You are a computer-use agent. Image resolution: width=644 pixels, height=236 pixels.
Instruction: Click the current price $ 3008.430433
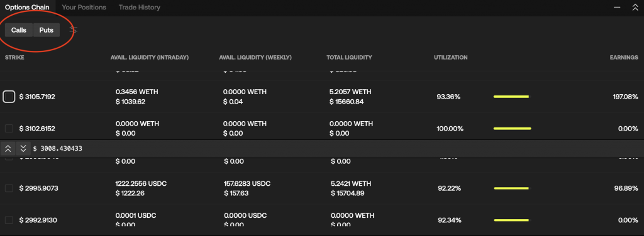[x=57, y=148]
